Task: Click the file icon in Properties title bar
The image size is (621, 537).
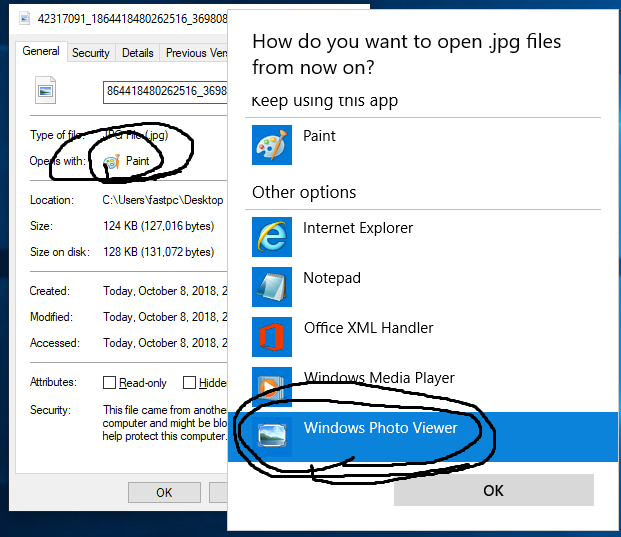Action: pos(25,18)
